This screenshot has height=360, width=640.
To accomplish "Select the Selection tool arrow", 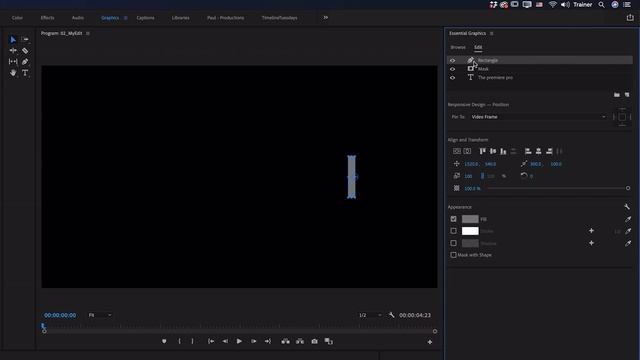I will coord(13,40).
